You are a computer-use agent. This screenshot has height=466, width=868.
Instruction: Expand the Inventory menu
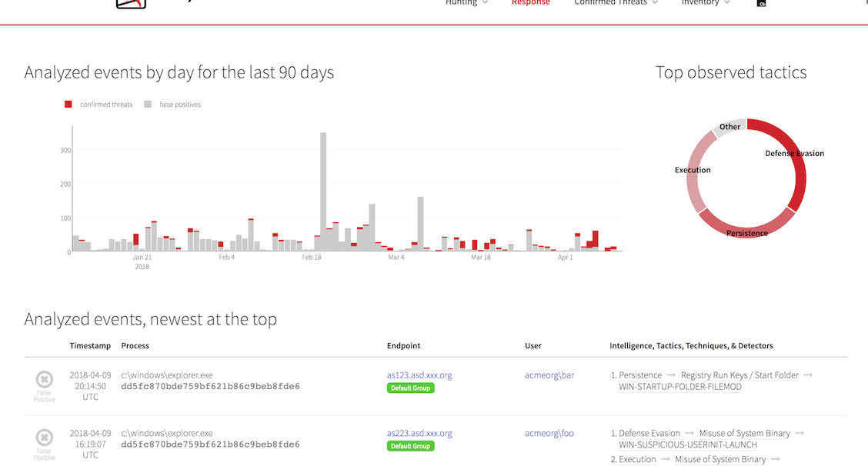point(703,3)
